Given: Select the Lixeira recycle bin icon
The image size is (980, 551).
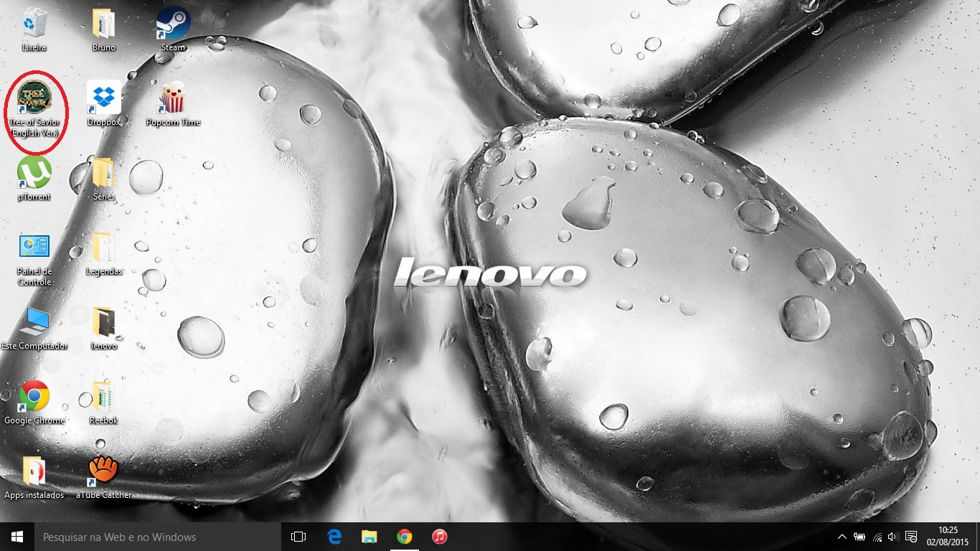Looking at the screenshot, I should tap(34, 25).
